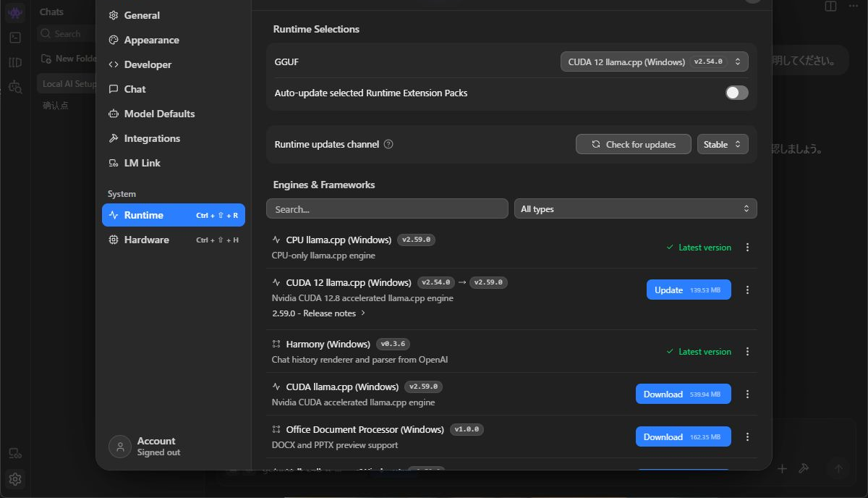Image resolution: width=868 pixels, height=498 pixels.
Task: Click the LM Link icon at the bottom of the left rail
Action: [15, 454]
